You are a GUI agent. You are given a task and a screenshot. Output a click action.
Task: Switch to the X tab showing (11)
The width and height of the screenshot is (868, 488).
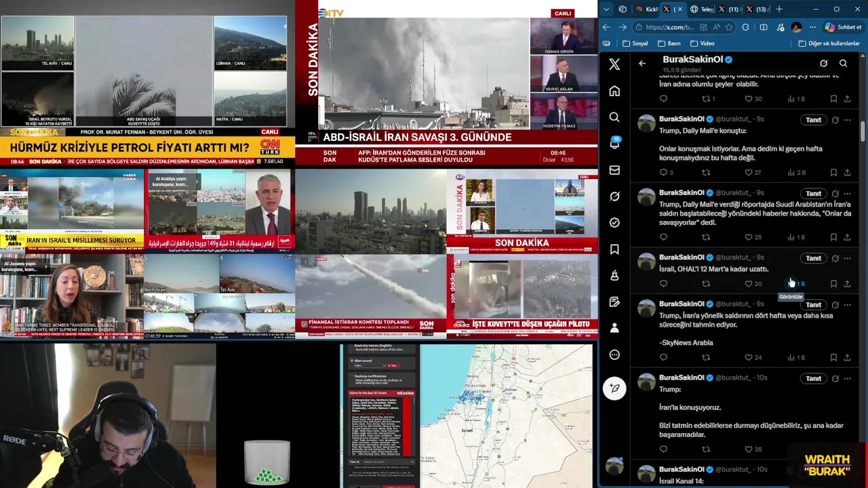tap(729, 9)
